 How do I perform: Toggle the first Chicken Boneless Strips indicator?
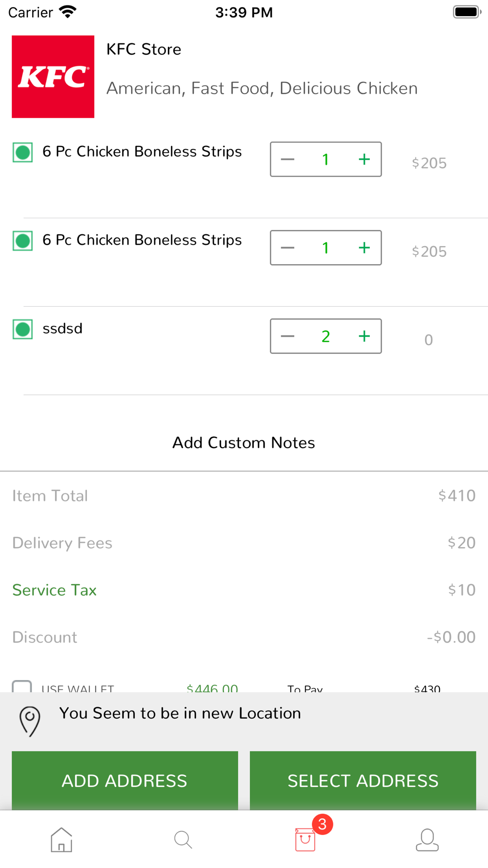point(23,152)
